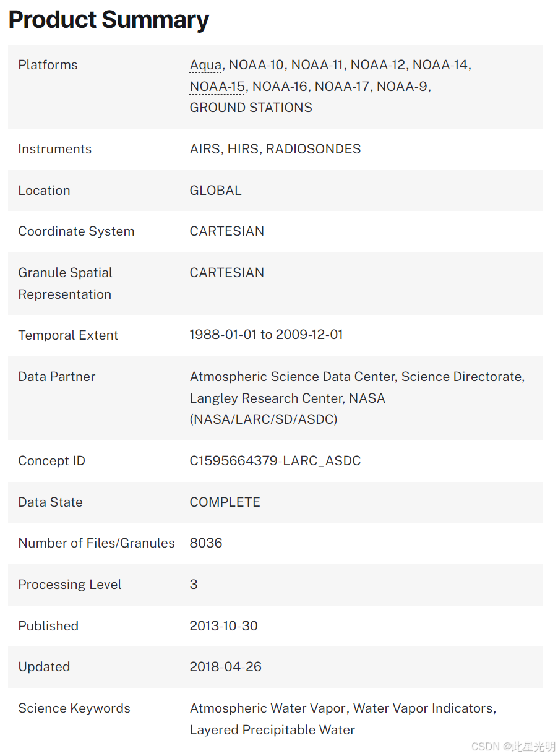Click the Data State value COMPLETE

[225, 502]
